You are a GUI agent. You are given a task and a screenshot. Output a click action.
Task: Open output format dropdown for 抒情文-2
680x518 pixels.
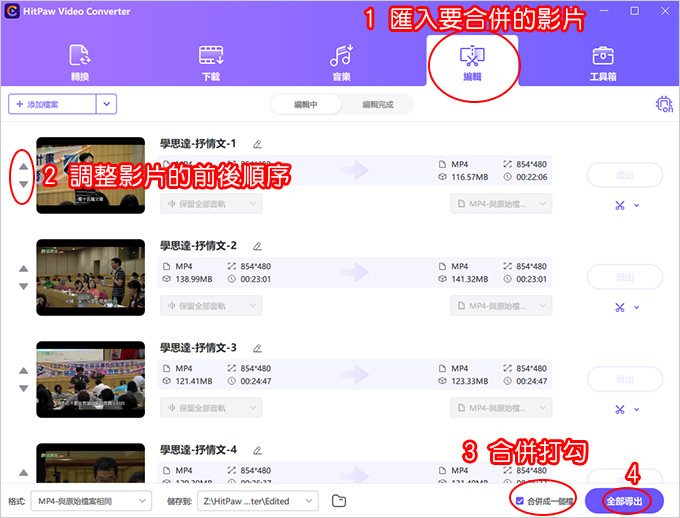501,306
